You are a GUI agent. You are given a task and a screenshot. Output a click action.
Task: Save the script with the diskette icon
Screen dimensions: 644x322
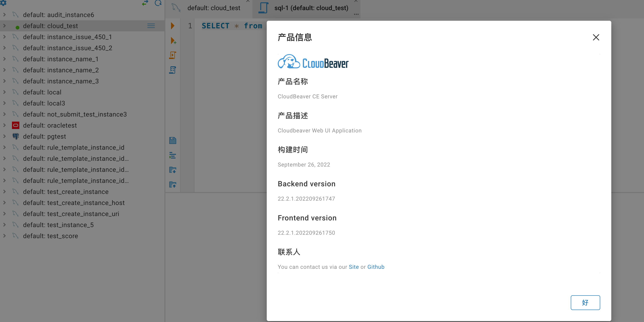(x=173, y=141)
